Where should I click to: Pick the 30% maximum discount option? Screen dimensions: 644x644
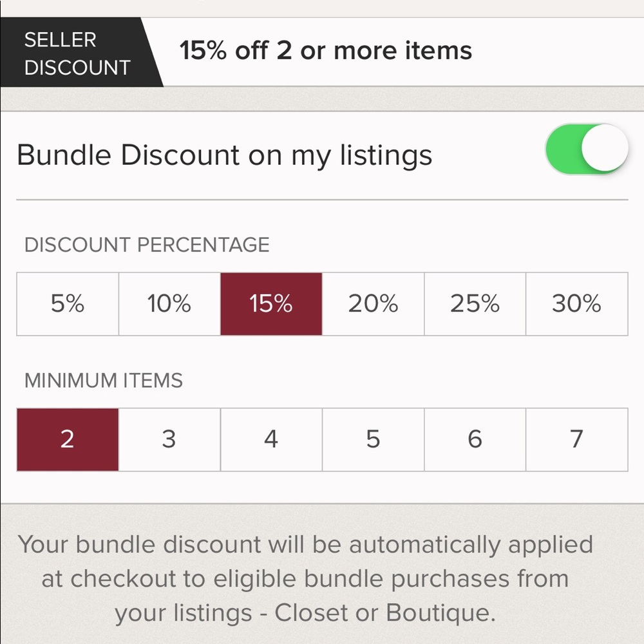[x=576, y=304]
